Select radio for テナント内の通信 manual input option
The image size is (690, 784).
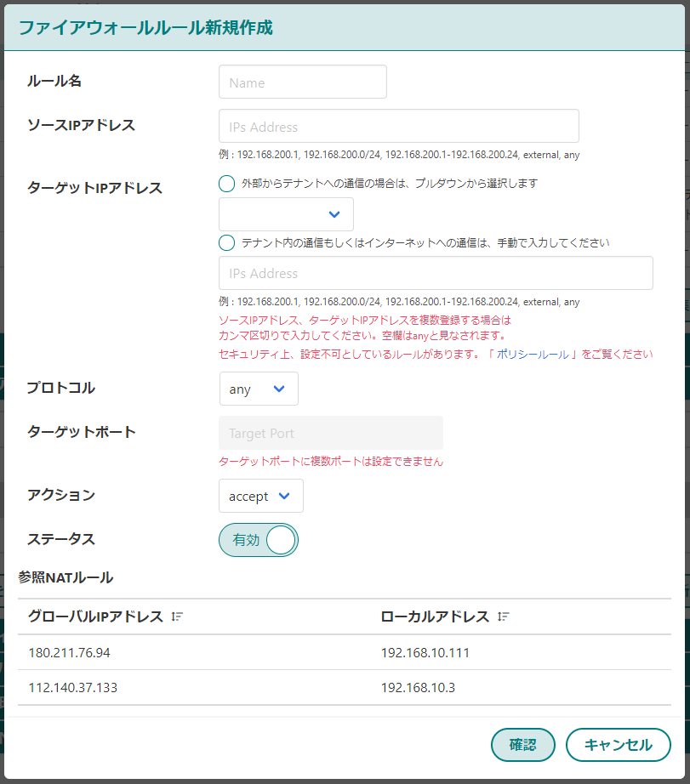point(226,243)
